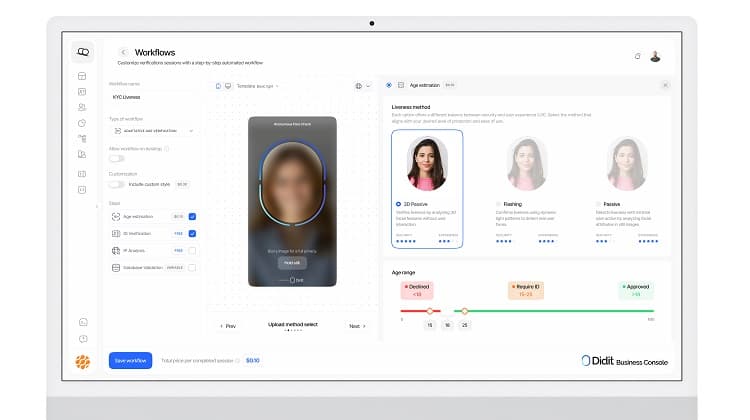Toggle Allow workflow embedding switch
Viewport: 750px width, 420px height.
(x=117, y=158)
